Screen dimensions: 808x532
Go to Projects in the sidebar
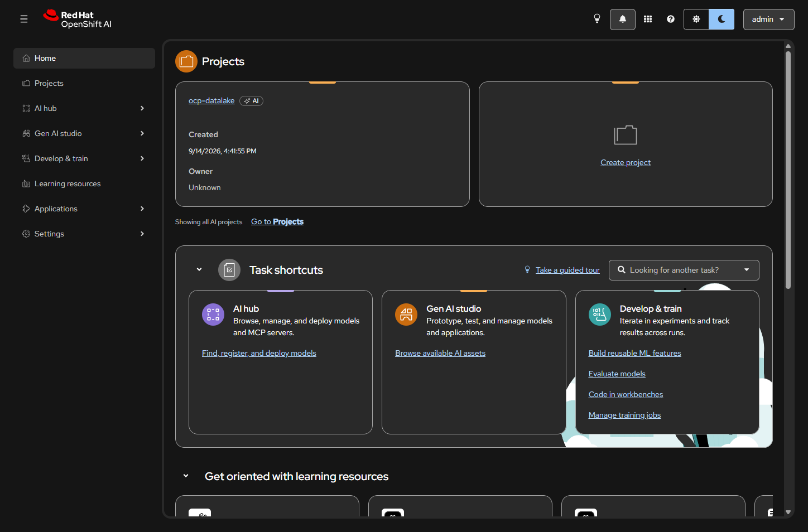pos(84,83)
